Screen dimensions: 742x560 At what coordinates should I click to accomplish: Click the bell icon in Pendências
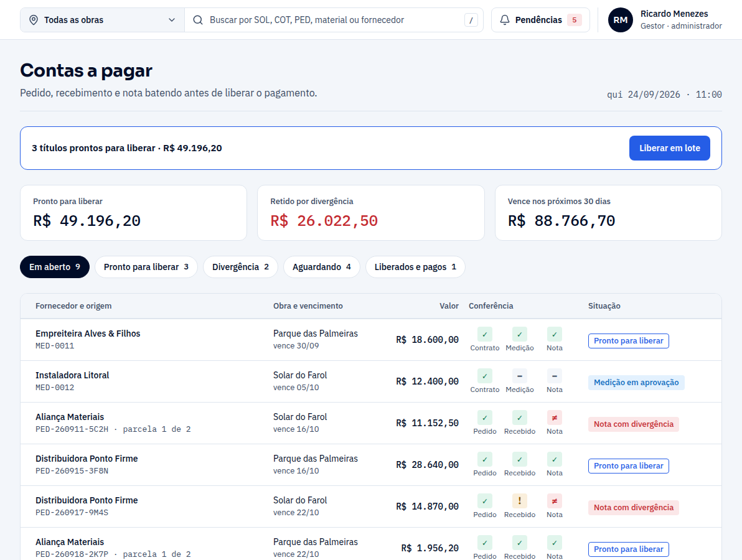tap(505, 20)
